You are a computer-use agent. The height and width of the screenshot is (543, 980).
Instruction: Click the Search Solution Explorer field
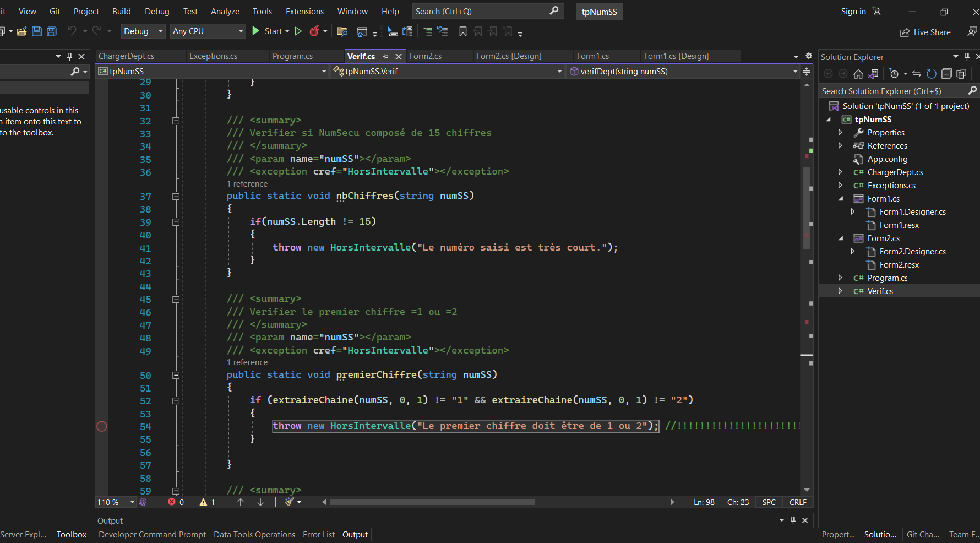892,91
